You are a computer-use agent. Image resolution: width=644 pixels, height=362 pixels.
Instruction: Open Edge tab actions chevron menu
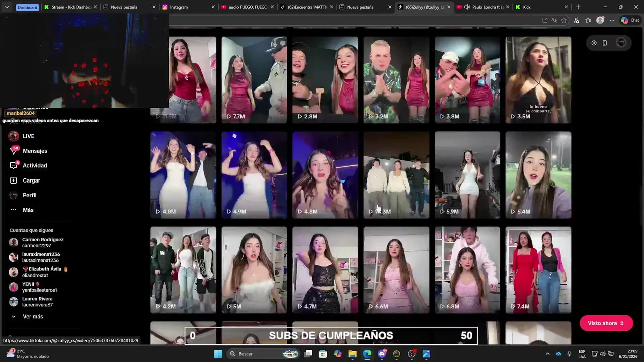coord(7,7)
